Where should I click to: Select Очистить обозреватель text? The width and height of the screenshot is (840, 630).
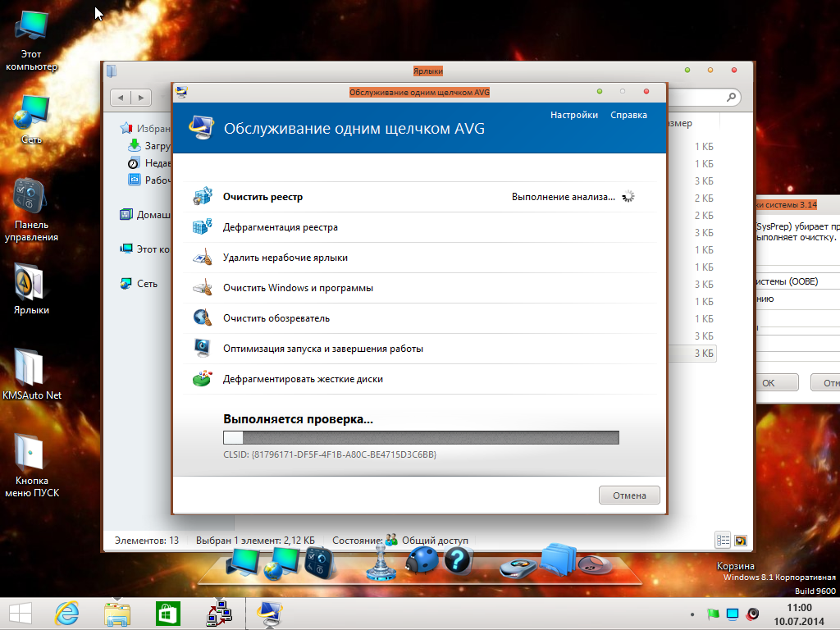pos(276,318)
